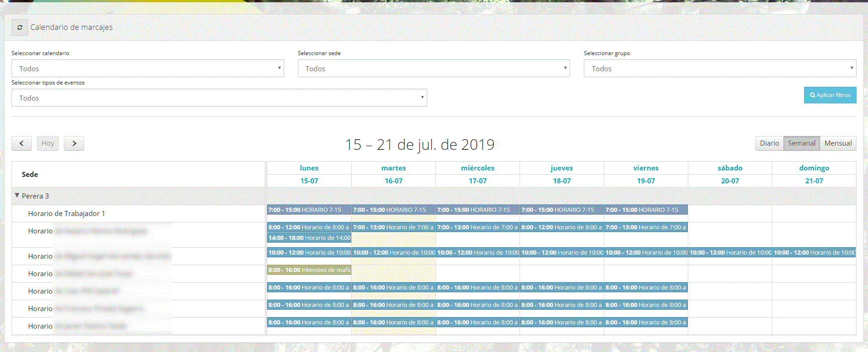Click the jueves 18-07 column header

point(562,174)
